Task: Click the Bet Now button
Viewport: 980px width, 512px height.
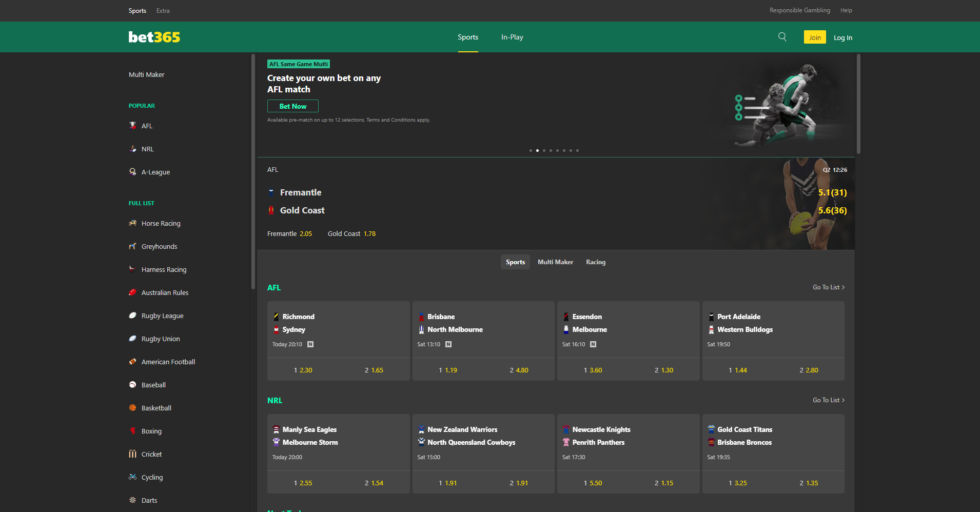Action: 293,106
